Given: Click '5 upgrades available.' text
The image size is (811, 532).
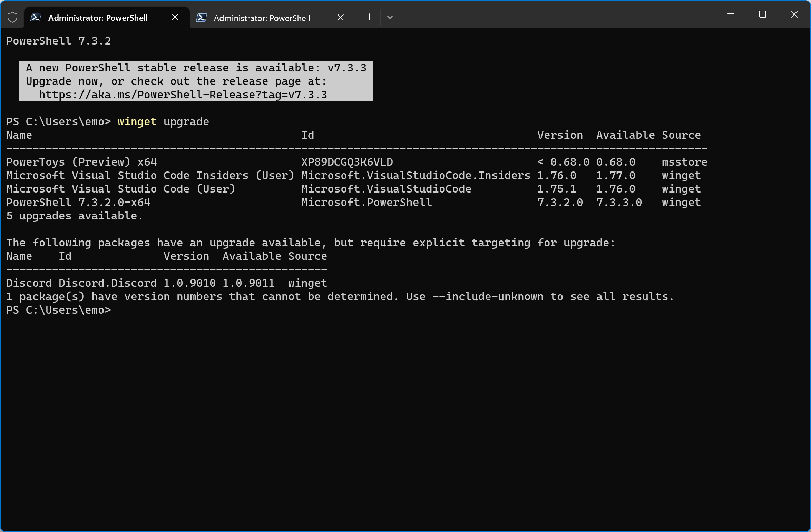Looking at the screenshot, I should point(74,216).
